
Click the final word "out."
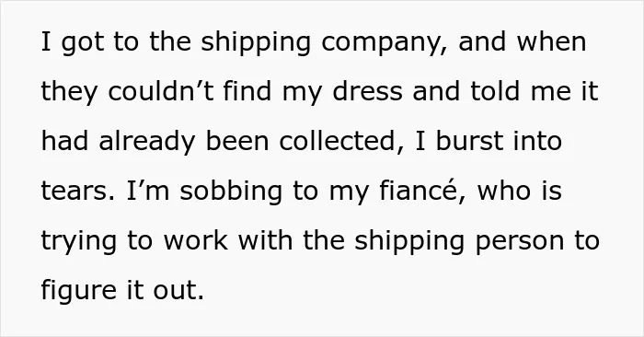pos(178,291)
